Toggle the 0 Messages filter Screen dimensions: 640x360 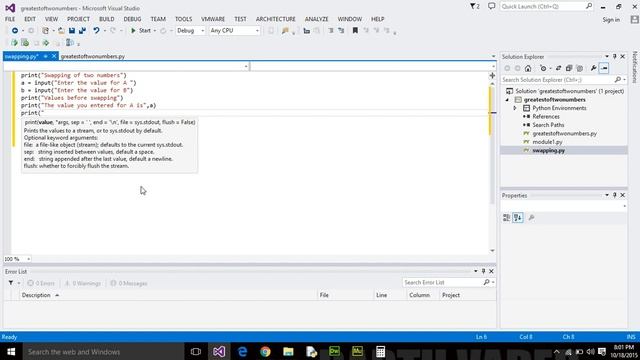click(x=129, y=283)
